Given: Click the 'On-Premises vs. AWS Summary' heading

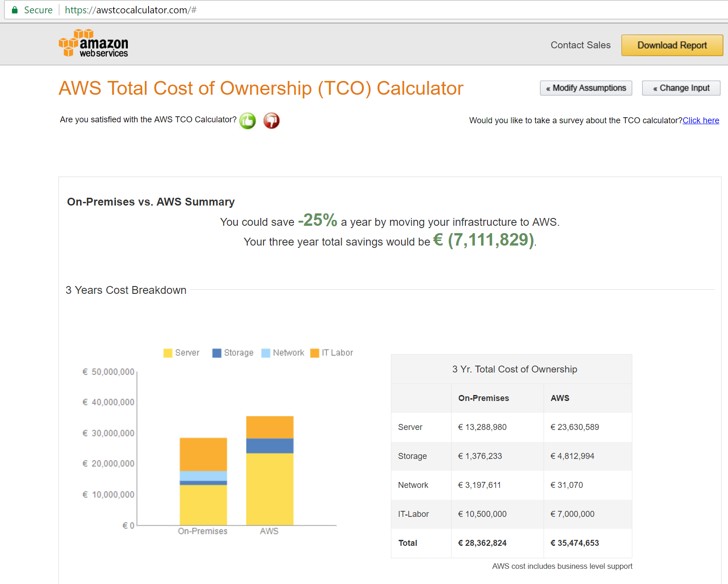Looking at the screenshot, I should (151, 202).
